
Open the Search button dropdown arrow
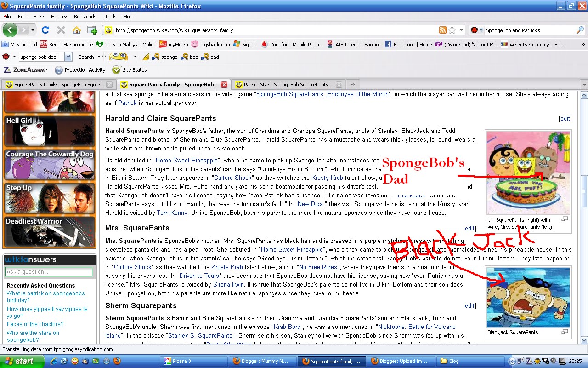pyautogui.click(x=99, y=57)
